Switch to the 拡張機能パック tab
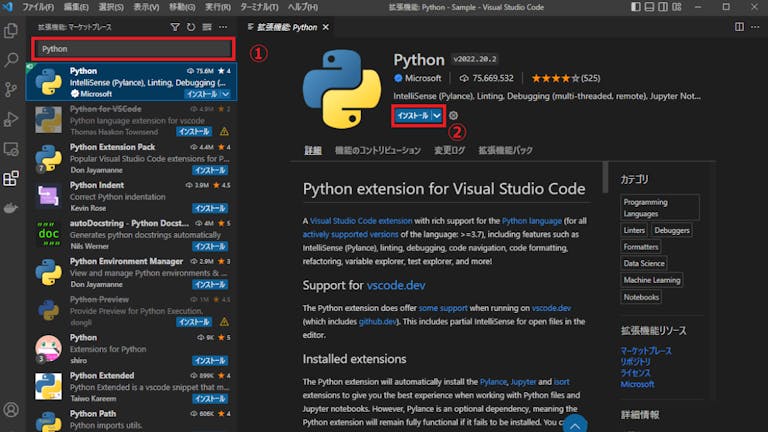The height and width of the screenshot is (432, 768). [x=505, y=150]
